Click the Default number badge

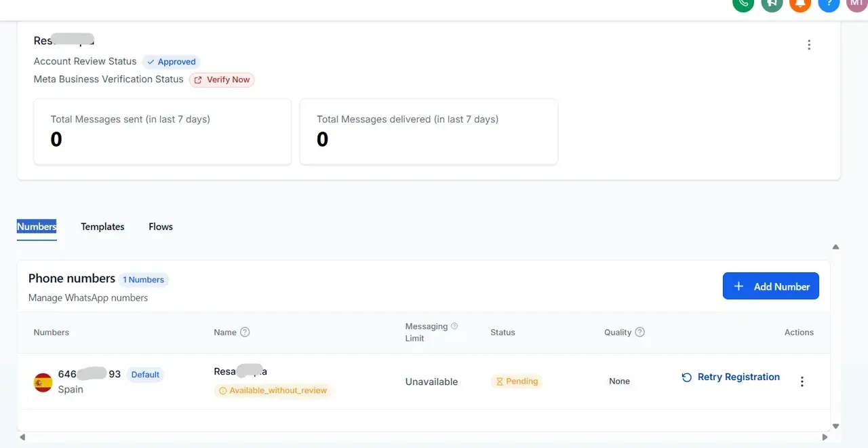(x=145, y=375)
